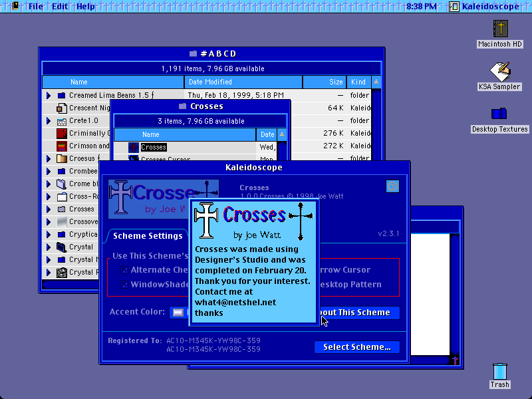The image size is (532, 399).
Task: Select the Crombee folder icon
Action: (x=61, y=172)
